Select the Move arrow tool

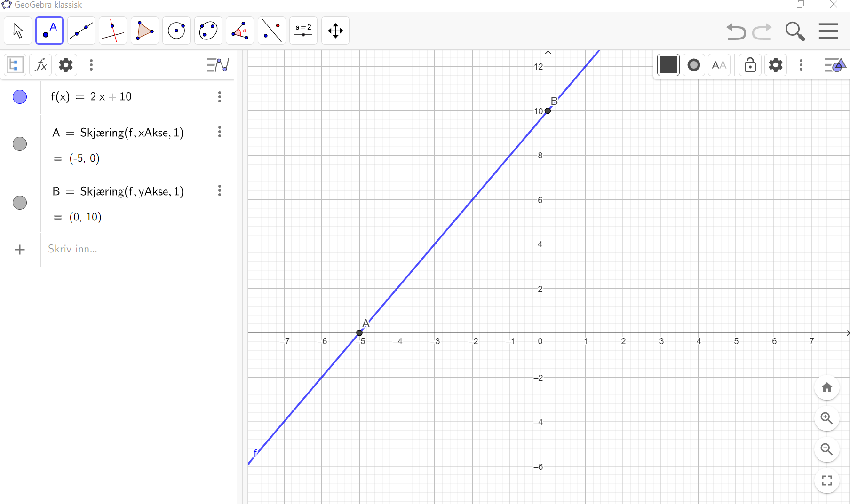point(18,31)
